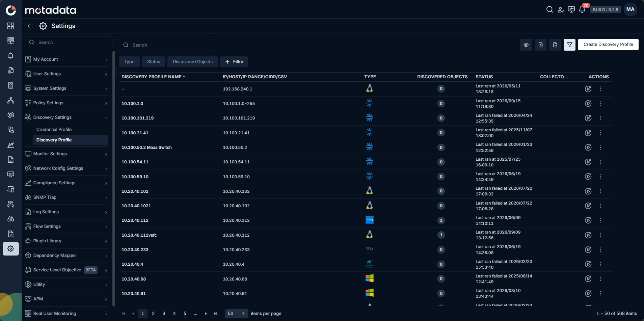The image size is (644, 321).
Task: Open the Status filter chip
Action: pos(154,62)
